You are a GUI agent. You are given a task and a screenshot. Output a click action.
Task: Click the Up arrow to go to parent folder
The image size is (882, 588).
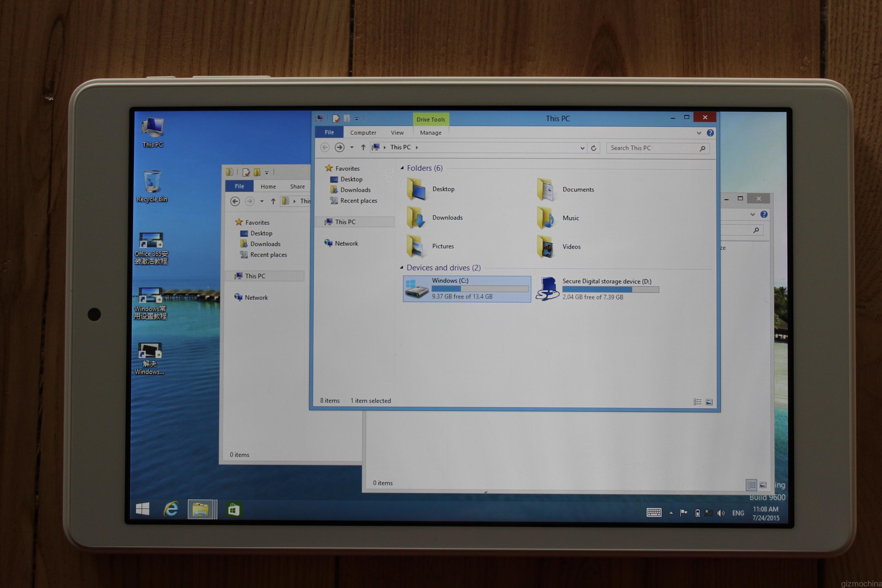click(363, 147)
